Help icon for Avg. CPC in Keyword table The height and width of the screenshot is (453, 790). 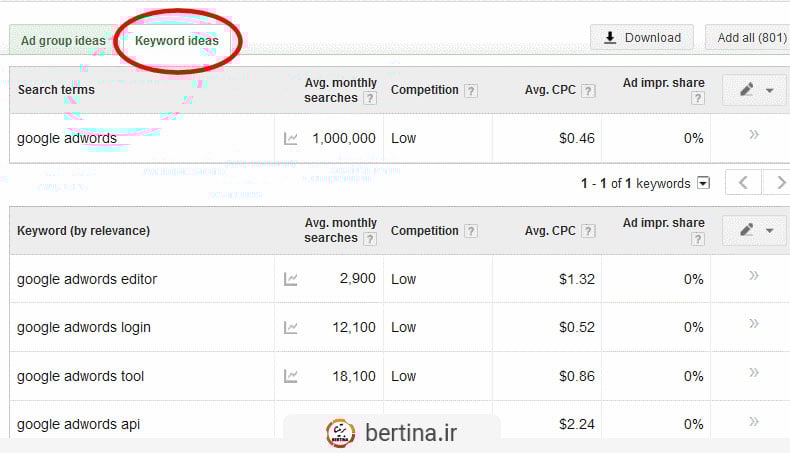click(x=588, y=231)
